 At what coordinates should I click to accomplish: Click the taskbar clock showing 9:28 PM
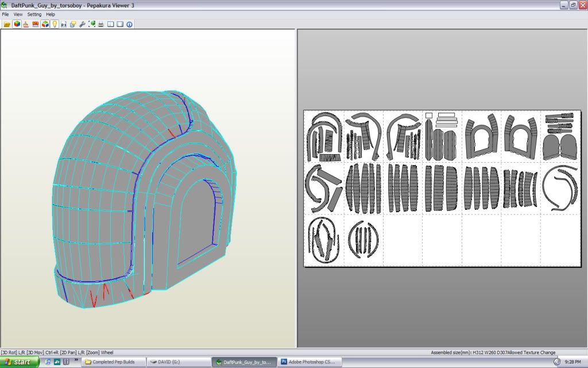point(572,362)
